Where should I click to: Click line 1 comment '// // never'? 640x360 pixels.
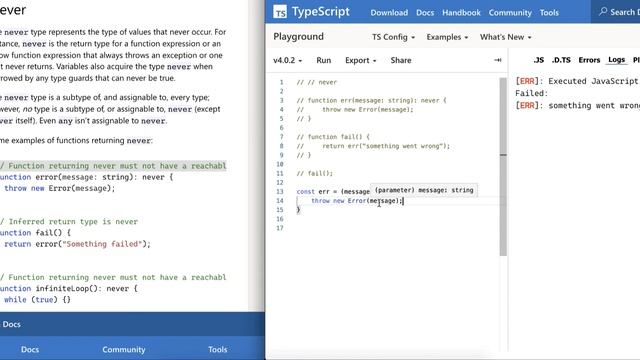[x=317, y=82]
